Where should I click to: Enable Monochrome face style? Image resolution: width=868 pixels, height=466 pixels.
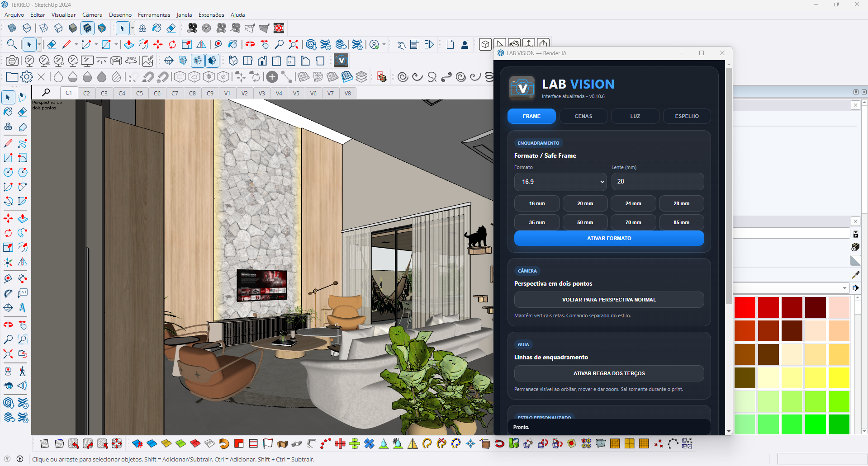pyautogui.click(x=102, y=28)
